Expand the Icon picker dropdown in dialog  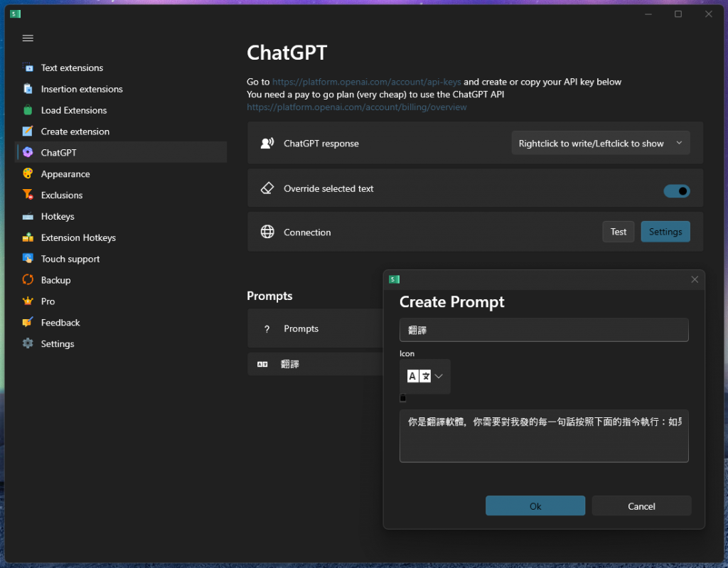tap(425, 376)
